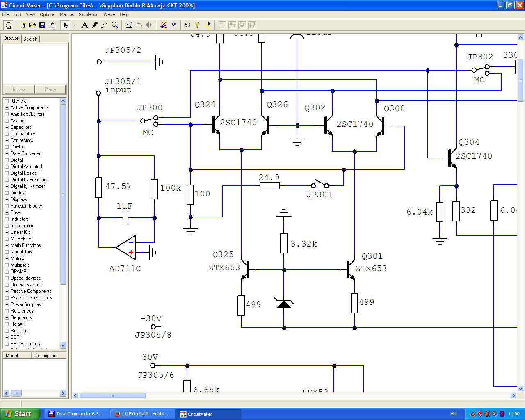This screenshot has width=525, height=420.
Task: Open the blue question mark help icon
Action: coord(173,25)
